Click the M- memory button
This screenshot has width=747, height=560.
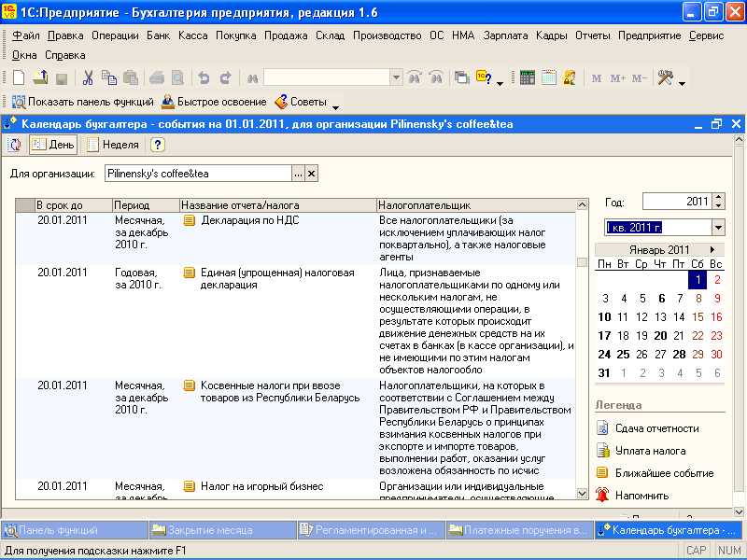coord(639,78)
